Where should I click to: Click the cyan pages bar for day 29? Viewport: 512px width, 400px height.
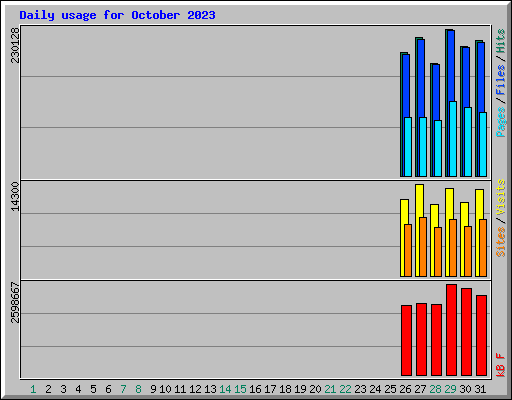click(453, 139)
